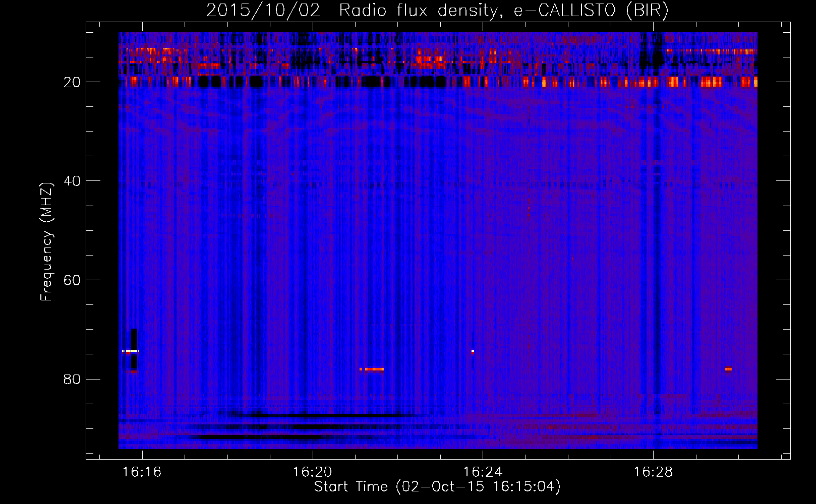Click the 40 MHz frequency tick label
The width and height of the screenshot is (816, 504).
pyautogui.click(x=73, y=181)
